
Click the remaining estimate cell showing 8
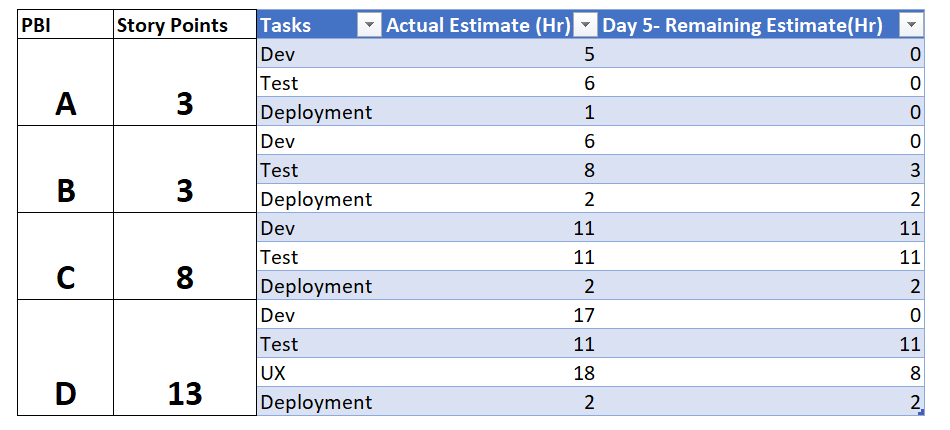pyautogui.click(x=761, y=373)
